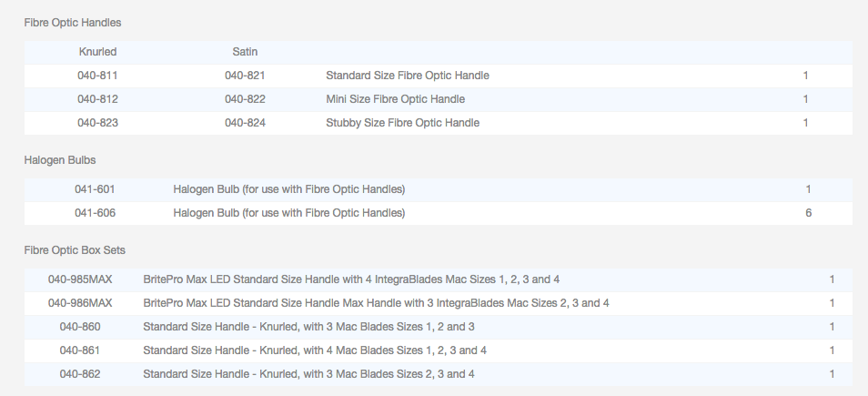Click halogen bulb code 041-606
This screenshot has height=396, width=868.
[x=95, y=213]
